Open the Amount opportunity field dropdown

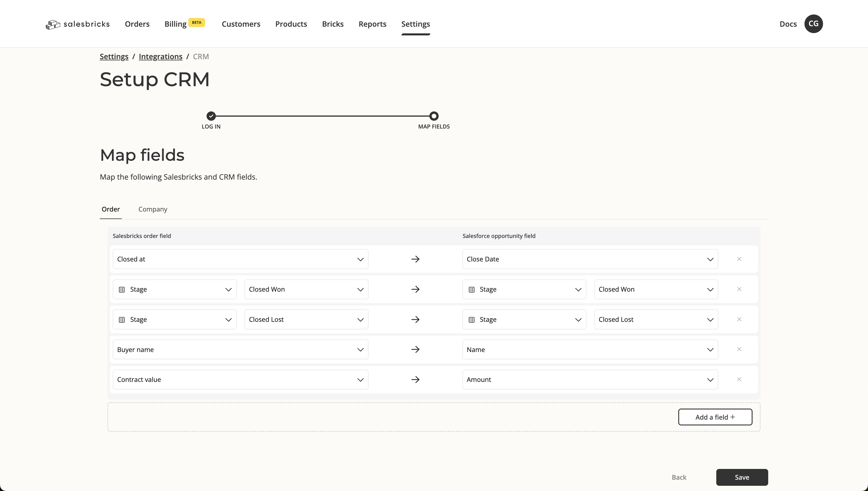coord(590,379)
